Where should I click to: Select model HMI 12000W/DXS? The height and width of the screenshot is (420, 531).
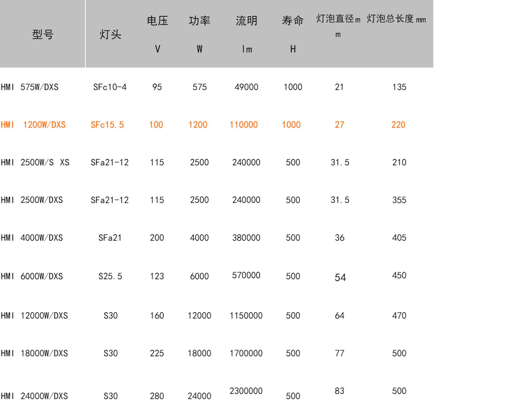click(34, 316)
